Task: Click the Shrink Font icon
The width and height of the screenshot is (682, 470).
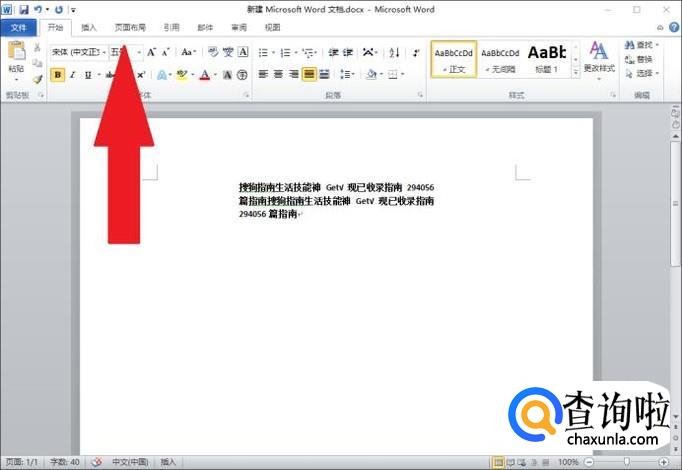Action: click(x=165, y=52)
